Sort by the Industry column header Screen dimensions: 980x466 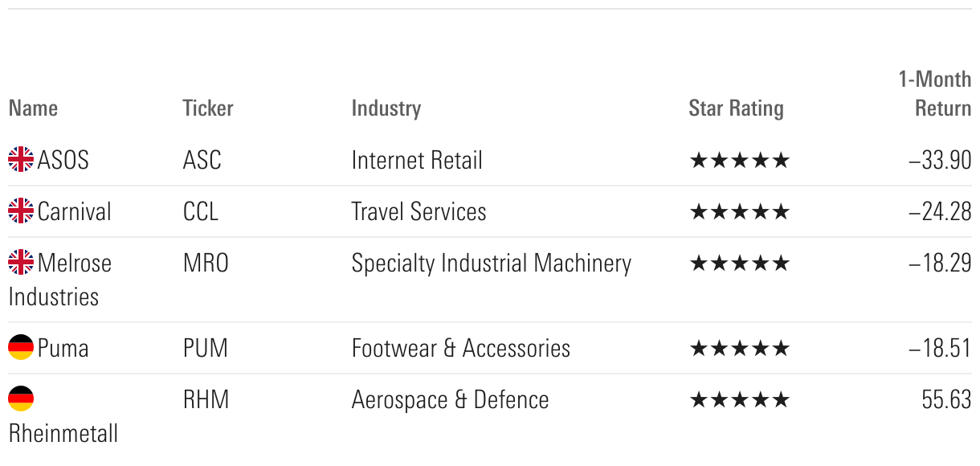click(386, 108)
